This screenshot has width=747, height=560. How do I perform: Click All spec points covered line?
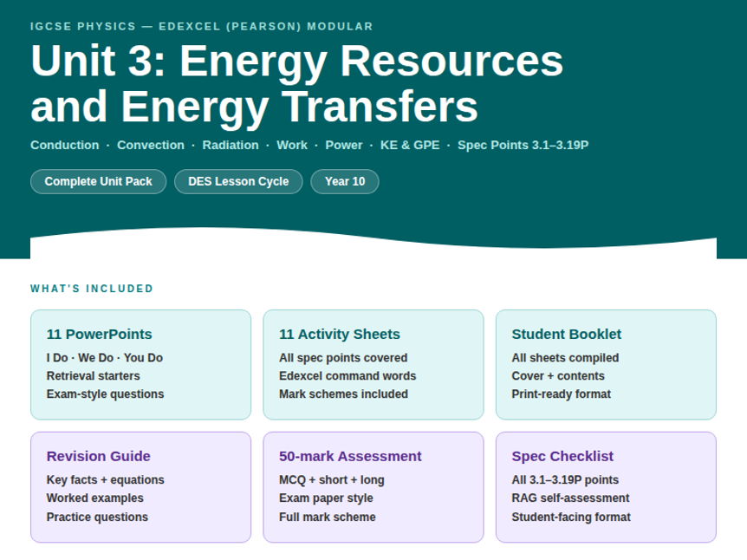click(x=343, y=357)
